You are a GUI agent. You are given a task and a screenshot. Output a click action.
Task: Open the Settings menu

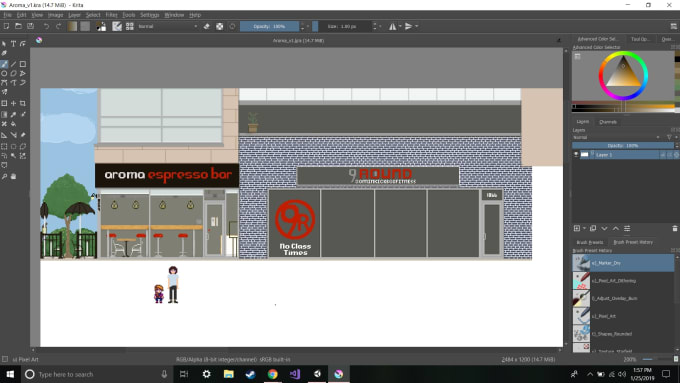click(x=150, y=15)
